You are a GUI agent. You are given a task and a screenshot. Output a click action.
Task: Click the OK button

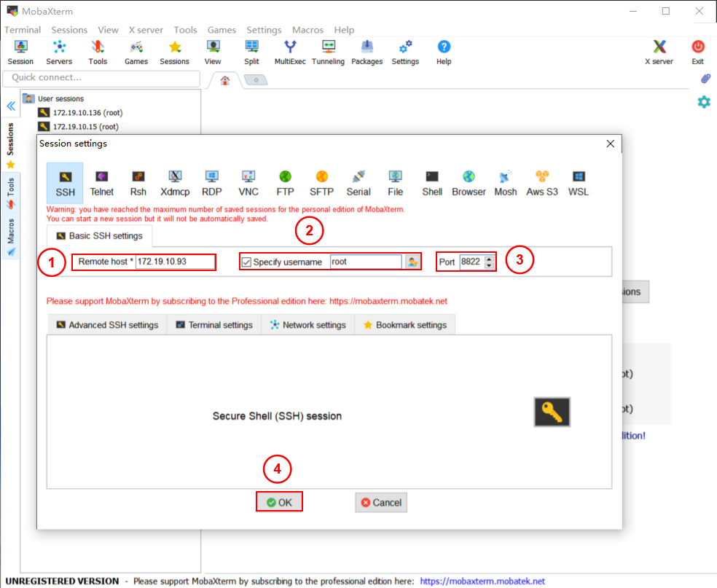[279, 502]
